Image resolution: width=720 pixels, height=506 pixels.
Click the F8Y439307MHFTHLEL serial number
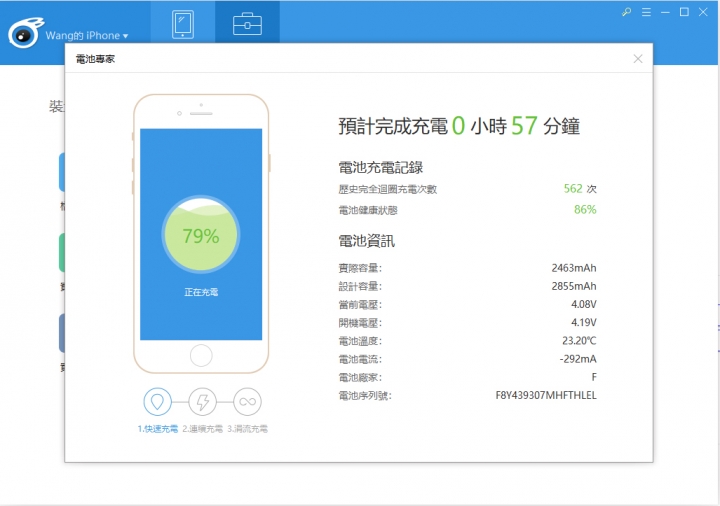click(x=546, y=395)
